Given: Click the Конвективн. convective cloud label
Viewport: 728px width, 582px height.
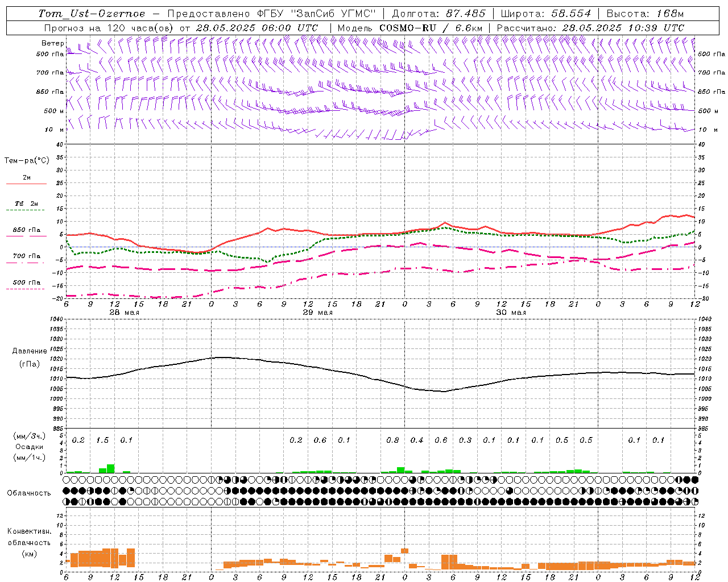Looking at the screenshot, I should click(29, 531).
